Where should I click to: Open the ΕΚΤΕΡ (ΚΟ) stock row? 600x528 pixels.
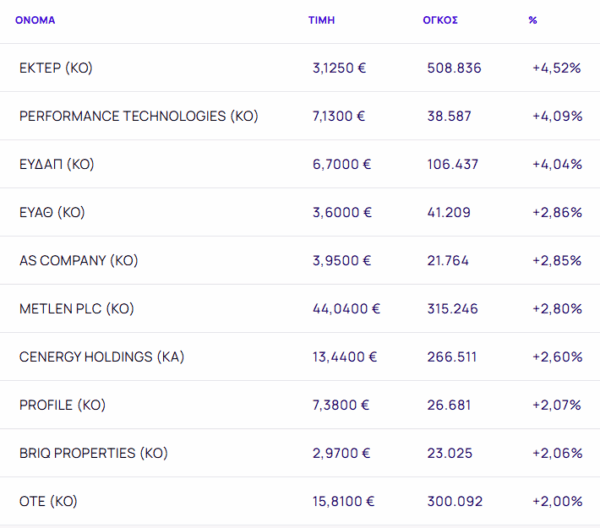56,68
